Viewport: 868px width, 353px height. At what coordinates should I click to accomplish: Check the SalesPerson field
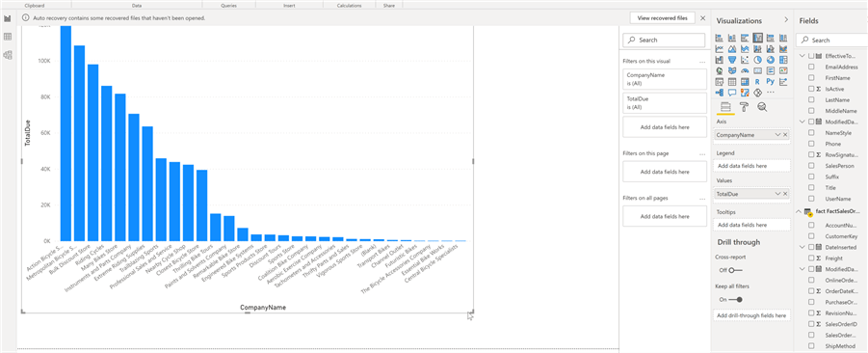click(811, 165)
